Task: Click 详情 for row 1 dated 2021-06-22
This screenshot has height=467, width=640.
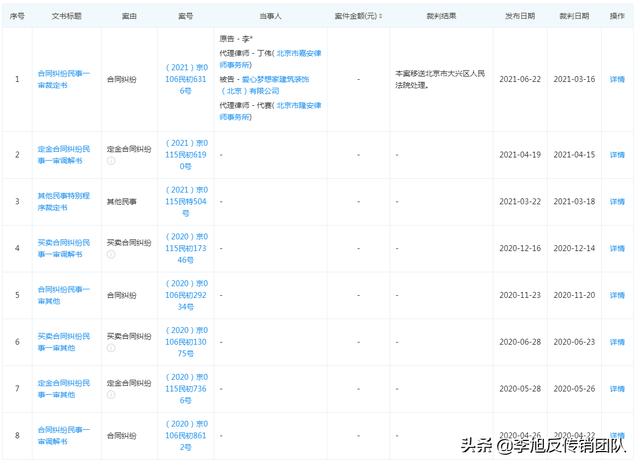Action: pos(617,79)
